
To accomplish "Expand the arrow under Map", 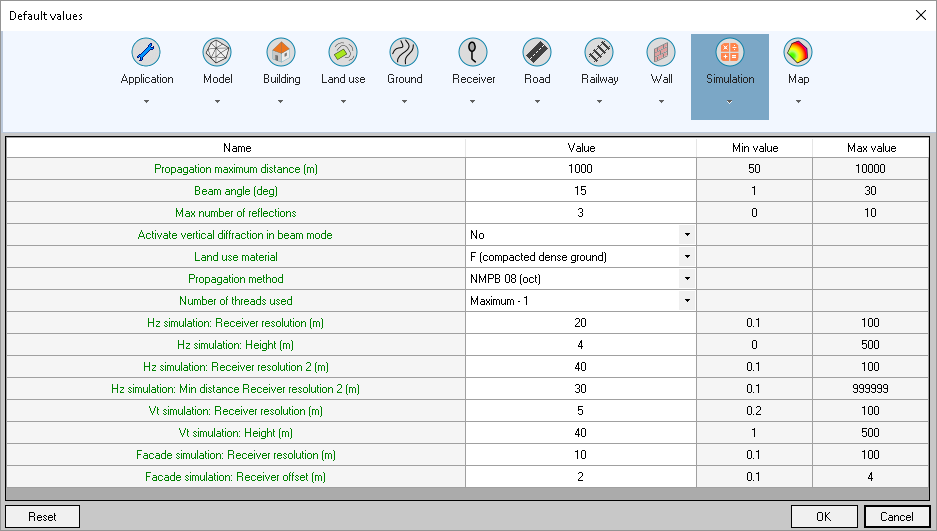I will point(798,102).
